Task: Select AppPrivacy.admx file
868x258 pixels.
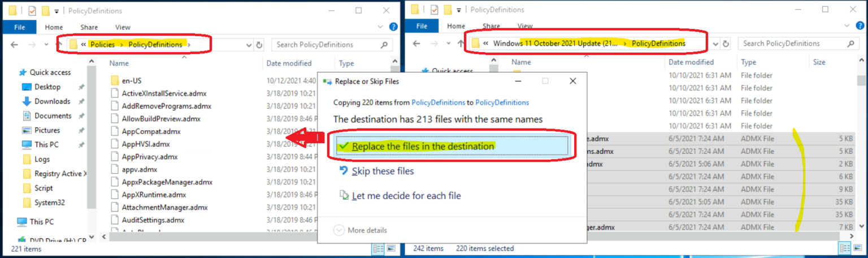Action: pyautogui.click(x=150, y=157)
